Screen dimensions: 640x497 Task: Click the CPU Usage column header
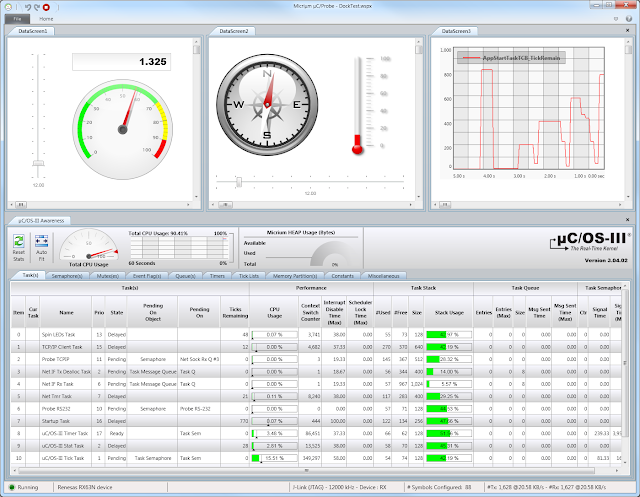tap(275, 312)
